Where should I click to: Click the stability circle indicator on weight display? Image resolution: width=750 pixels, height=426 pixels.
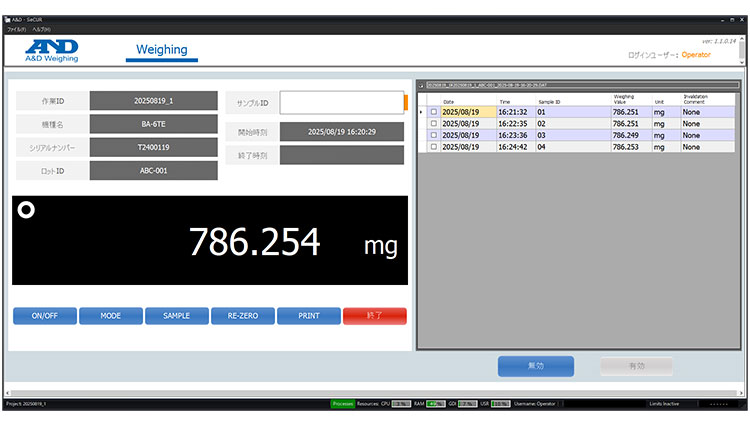pos(26,210)
